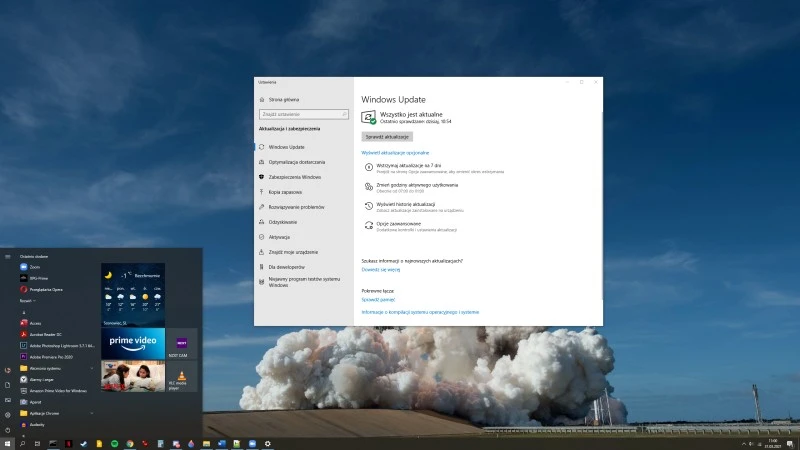Open Task View on the taskbar
Viewport: 800px width, 450px height.
pyautogui.click(x=37, y=444)
